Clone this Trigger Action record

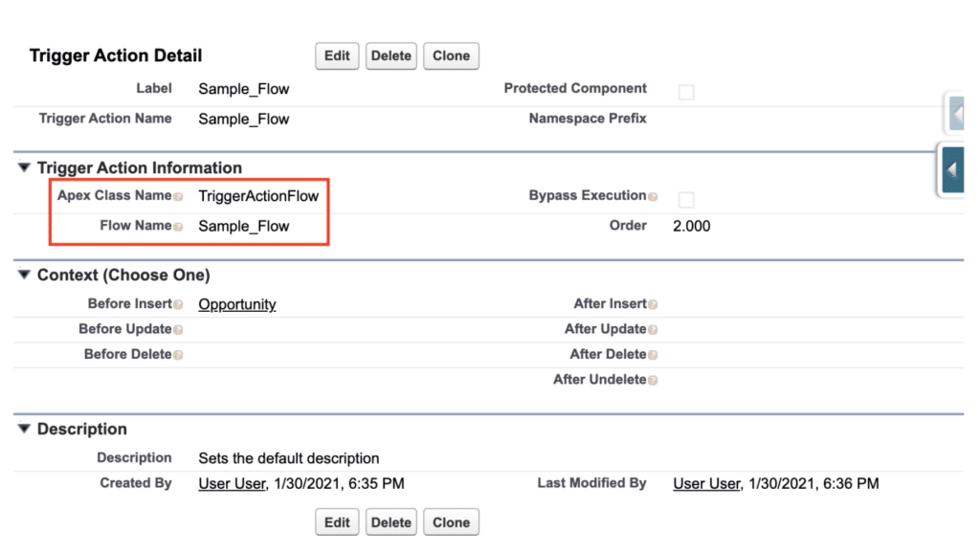pos(451,55)
